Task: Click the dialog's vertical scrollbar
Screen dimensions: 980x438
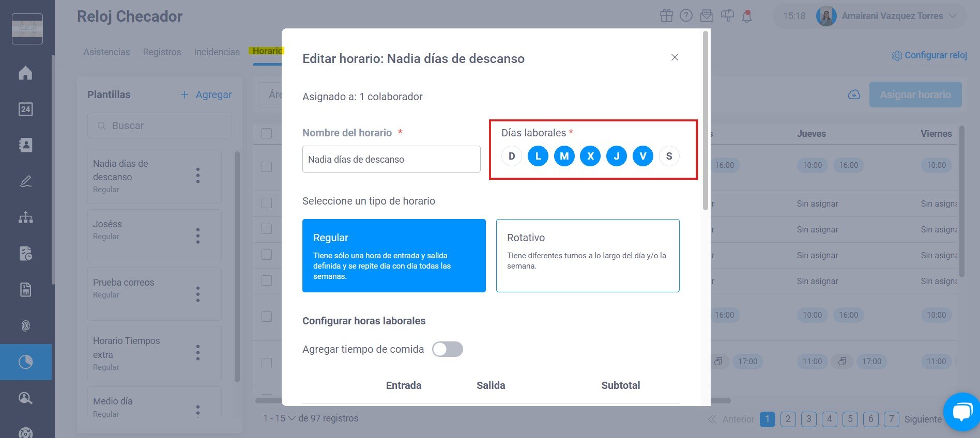Action: [x=705, y=120]
